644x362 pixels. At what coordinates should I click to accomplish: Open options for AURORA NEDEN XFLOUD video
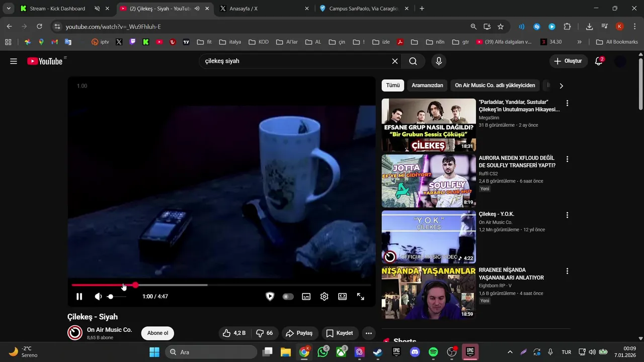click(x=567, y=159)
